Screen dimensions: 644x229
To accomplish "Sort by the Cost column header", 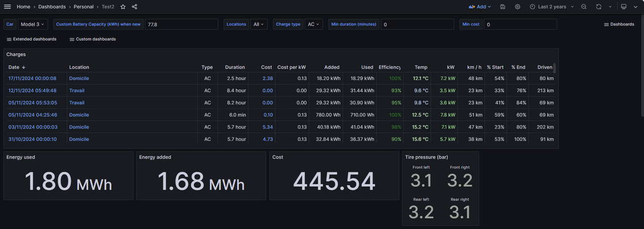I will [267, 67].
